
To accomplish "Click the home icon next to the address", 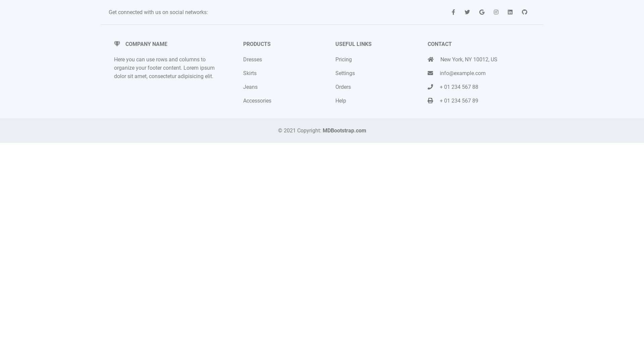I will tap(430, 59).
